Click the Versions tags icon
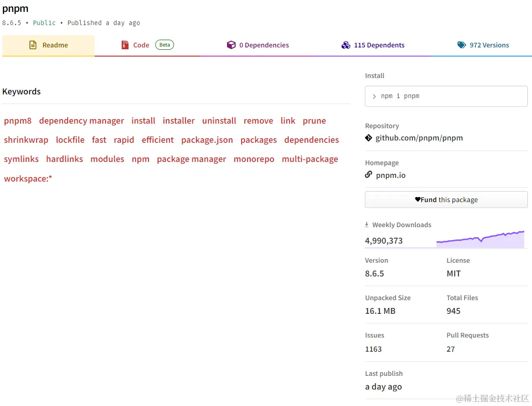The image size is (532, 406). [462, 45]
